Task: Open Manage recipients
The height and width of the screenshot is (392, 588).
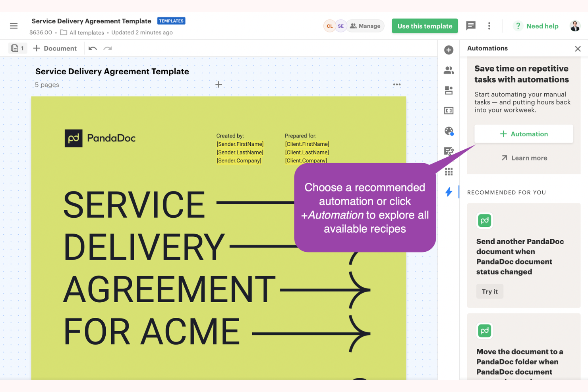Action: (x=366, y=26)
